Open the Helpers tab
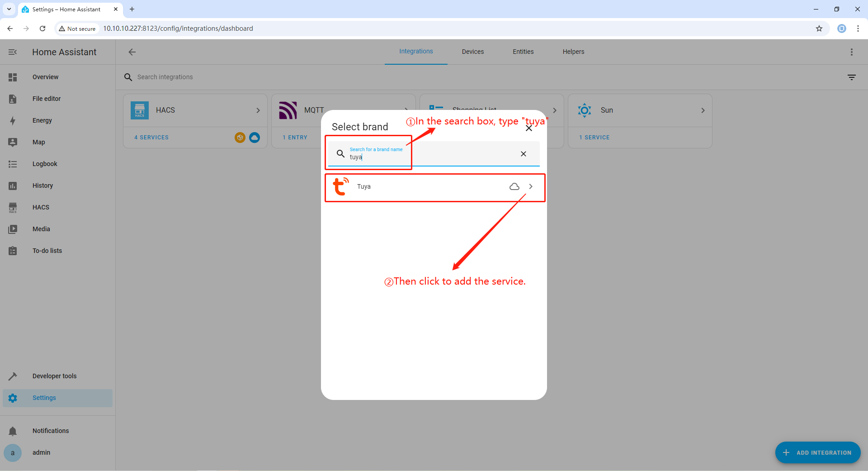This screenshot has height=471, width=868. tap(573, 52)
